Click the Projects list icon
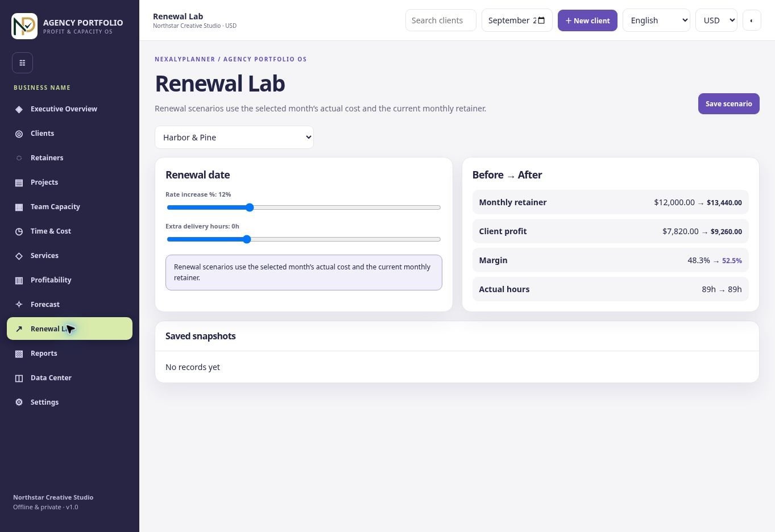775x532 pixels. click(x=19, y=182)
